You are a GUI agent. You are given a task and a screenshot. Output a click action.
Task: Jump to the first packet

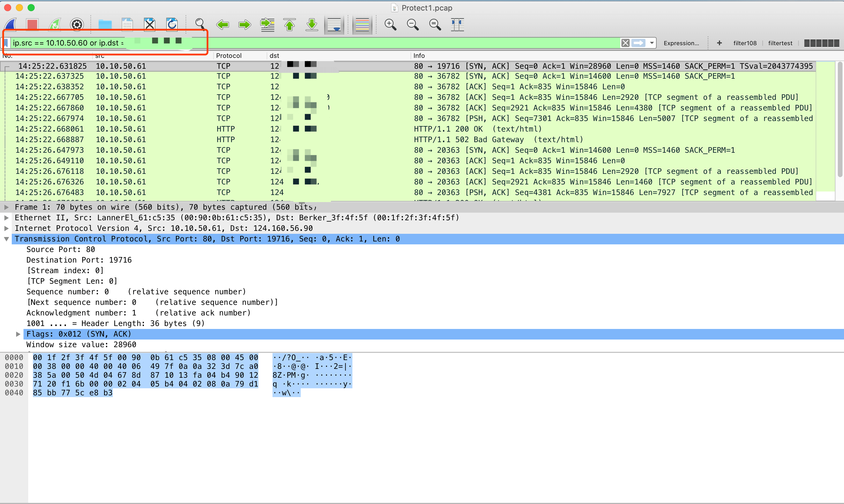pos(290,24)
